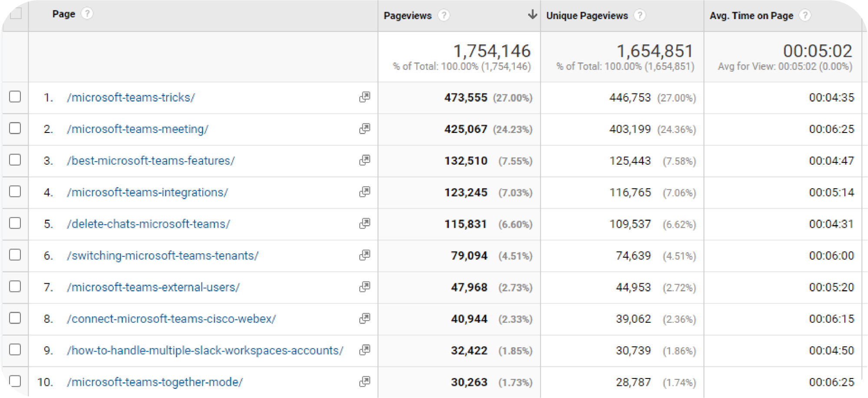Click the help icon beside the Page column header
868x398 pixels.
point(88,13)
